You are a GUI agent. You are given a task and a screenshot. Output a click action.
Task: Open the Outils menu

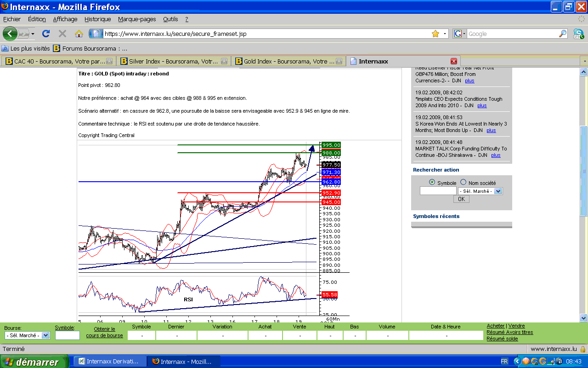[170, 19]
